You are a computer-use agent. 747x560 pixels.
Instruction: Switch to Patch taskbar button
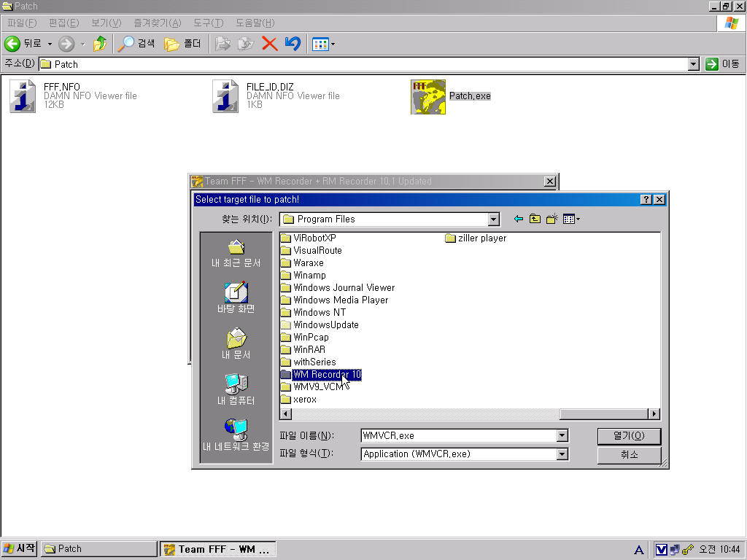[98, 548]
